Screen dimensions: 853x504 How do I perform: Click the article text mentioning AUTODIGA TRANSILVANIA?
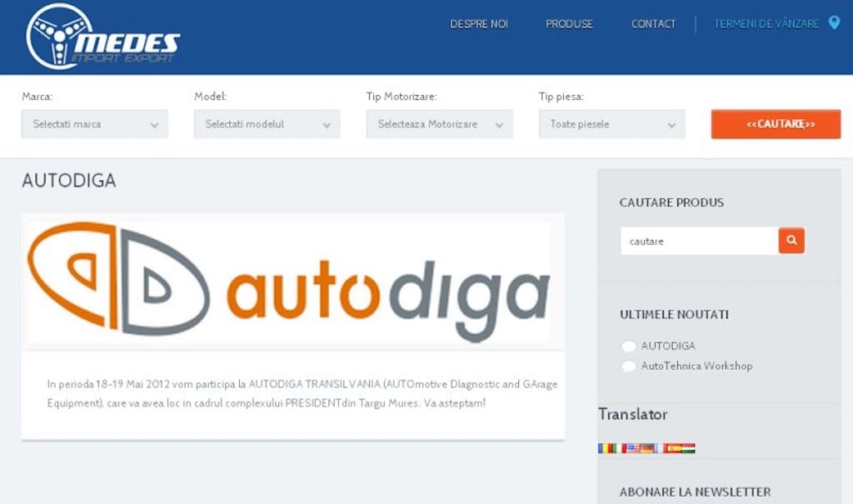click(302, 393)
